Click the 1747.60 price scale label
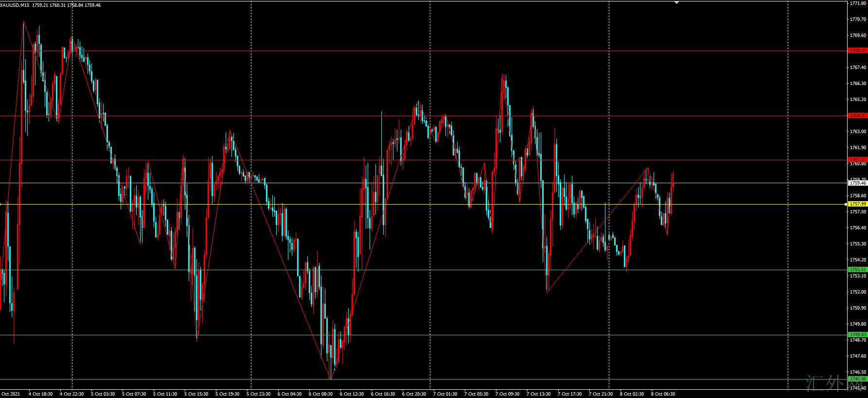Screen dimensions: 868x398 [857, 356]
